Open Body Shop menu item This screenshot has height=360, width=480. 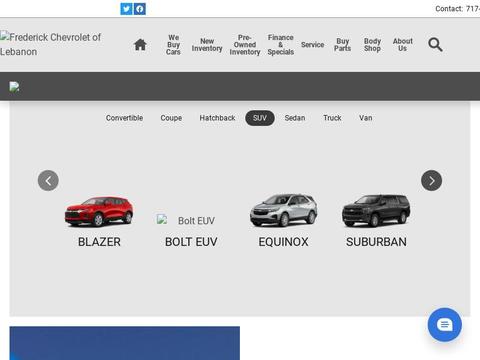click(372, 45)
